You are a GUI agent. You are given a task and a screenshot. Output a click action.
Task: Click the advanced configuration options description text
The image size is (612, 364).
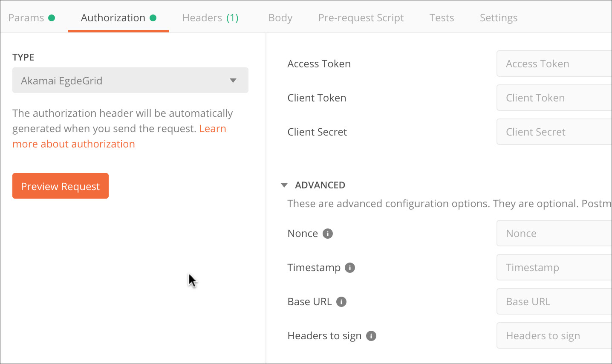(x=450, y=204)
